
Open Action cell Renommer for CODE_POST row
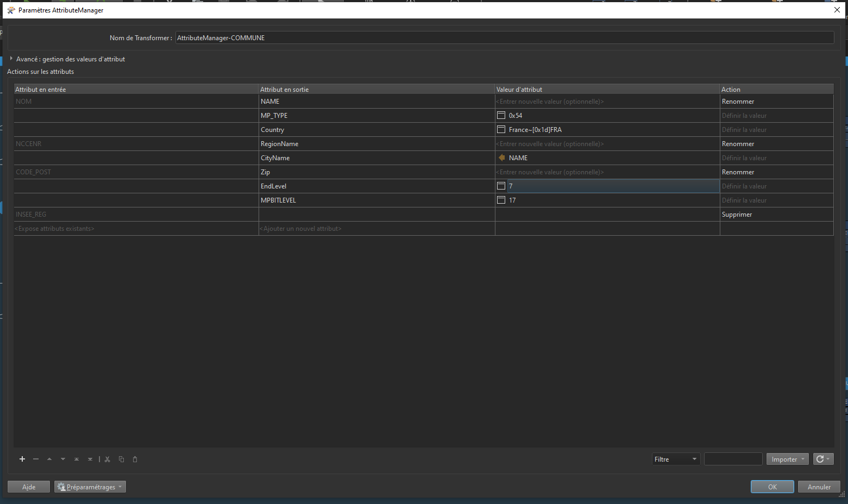point(777,172)
